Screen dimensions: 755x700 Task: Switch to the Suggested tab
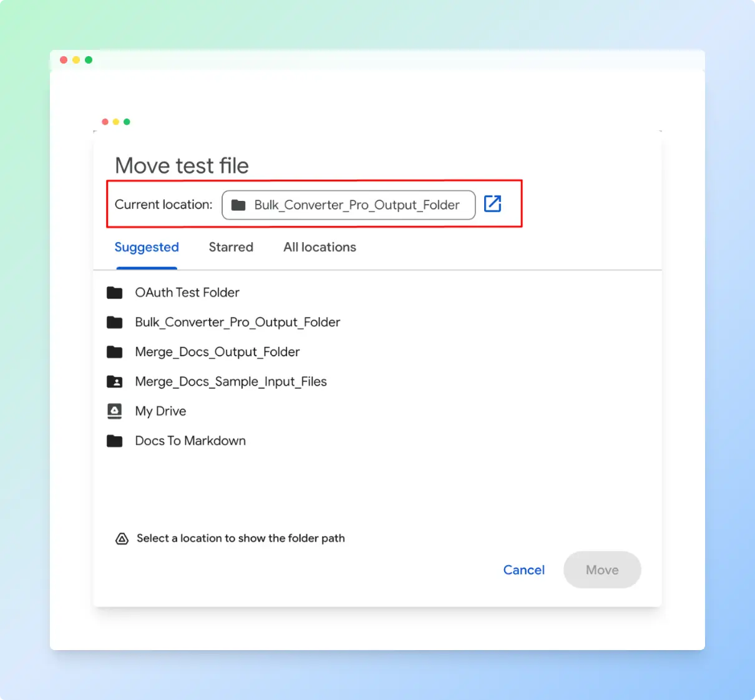pyautogui.click(x=147, y=248)
